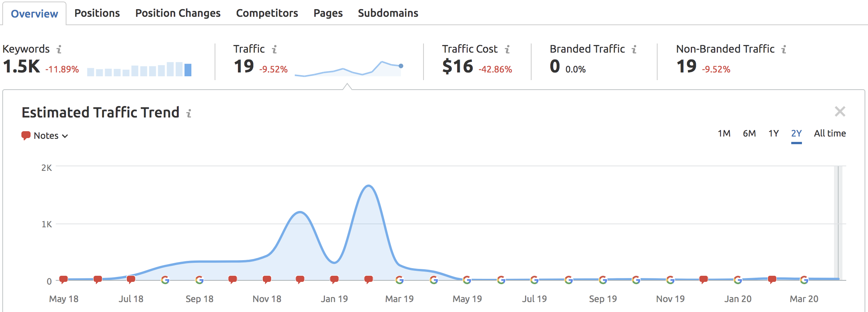Select the 1Y time range
This screenshot has height=312, width=868.
click(x=773, y=133)
